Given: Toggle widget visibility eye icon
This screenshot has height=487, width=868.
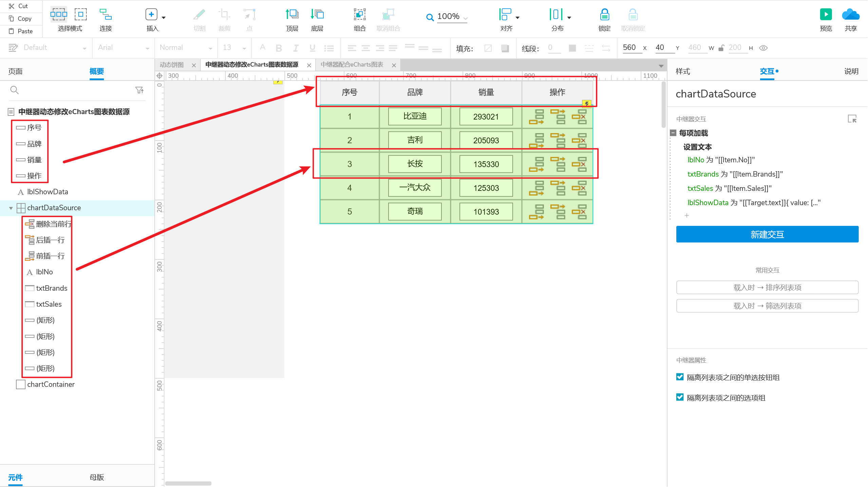Looking at the screenshot, I should (x=763, y=48).
